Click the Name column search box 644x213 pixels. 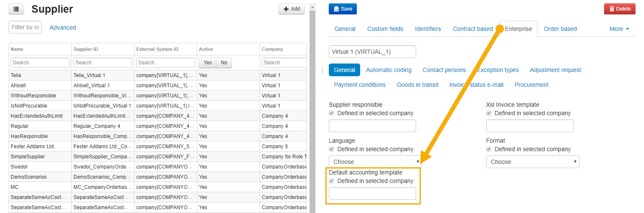pos(40,63)
